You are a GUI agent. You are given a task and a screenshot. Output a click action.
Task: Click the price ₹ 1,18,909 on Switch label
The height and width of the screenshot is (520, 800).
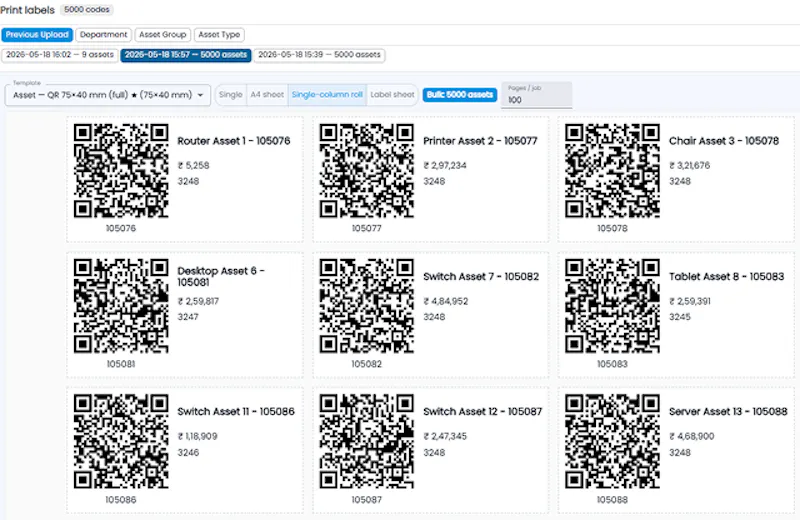click(197, 436)
